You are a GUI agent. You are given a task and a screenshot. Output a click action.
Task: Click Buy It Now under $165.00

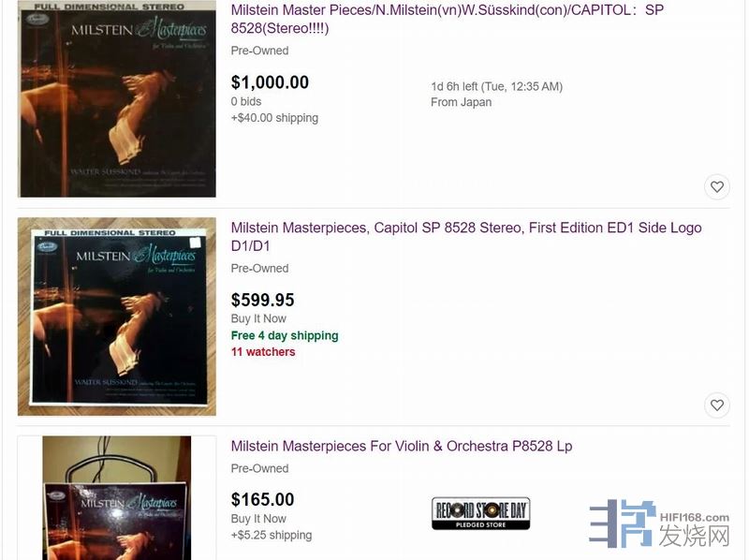pos(258,519)
